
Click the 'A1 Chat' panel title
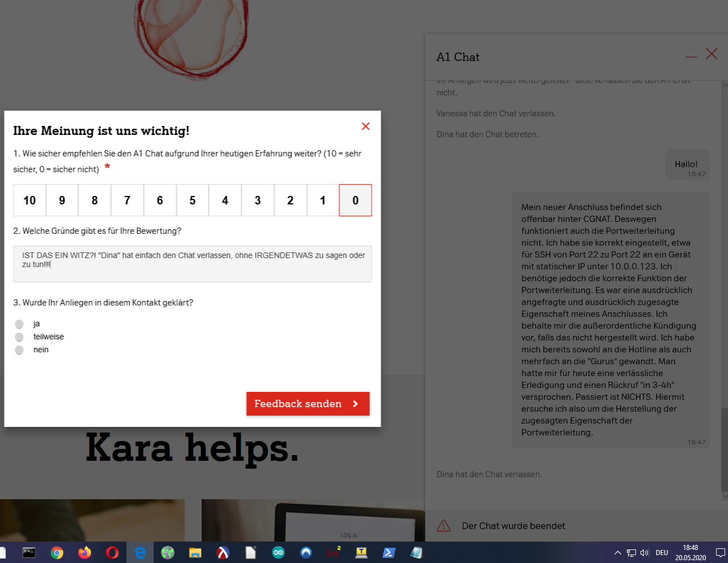click(x=458, y=57)
